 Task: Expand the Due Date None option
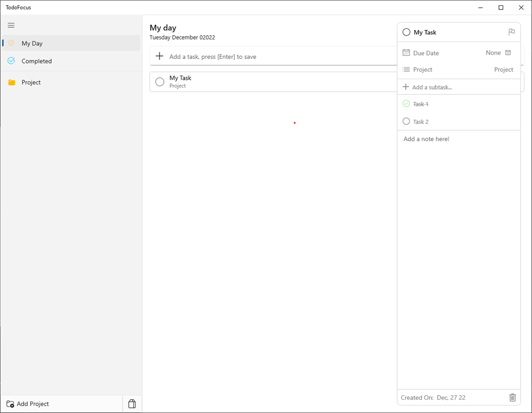[493, 53]
